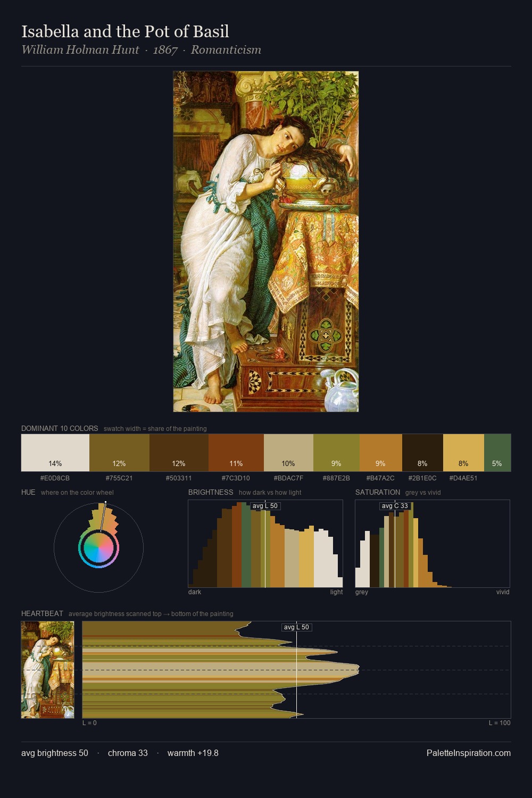Click the 'chroma 33' footer stat
The width and height of the screenshot is (532, 798).
pyautogui.click(x=128, y=753)
